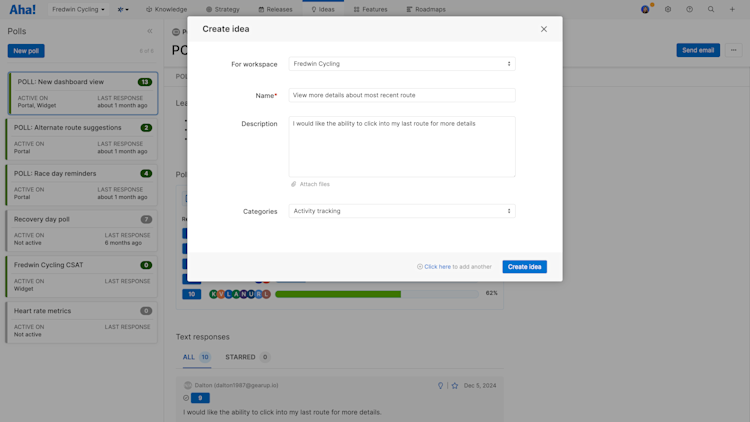Open the help question mark icon
750x422 pixels.
click(x=689, y=9)
